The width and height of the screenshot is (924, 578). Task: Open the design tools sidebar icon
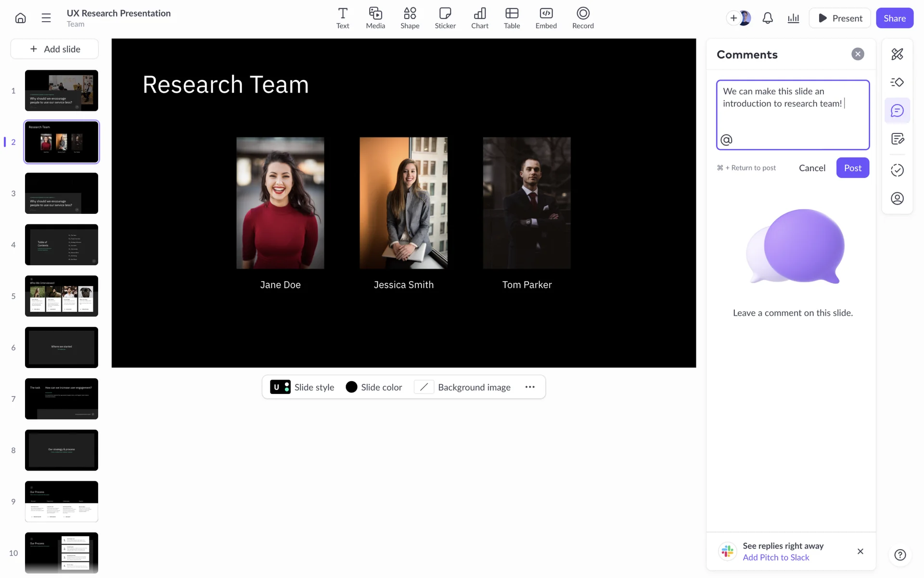pos(897,54)
